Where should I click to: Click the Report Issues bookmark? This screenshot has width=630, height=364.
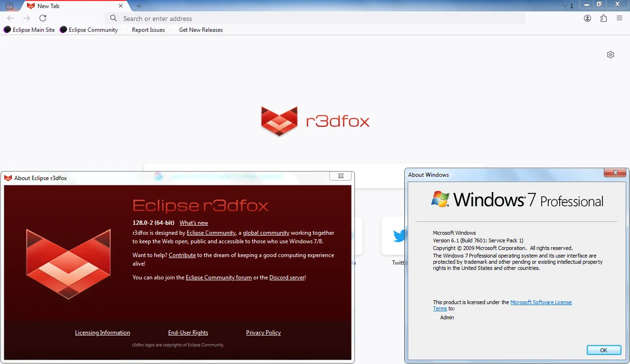[x=148, y=30]
